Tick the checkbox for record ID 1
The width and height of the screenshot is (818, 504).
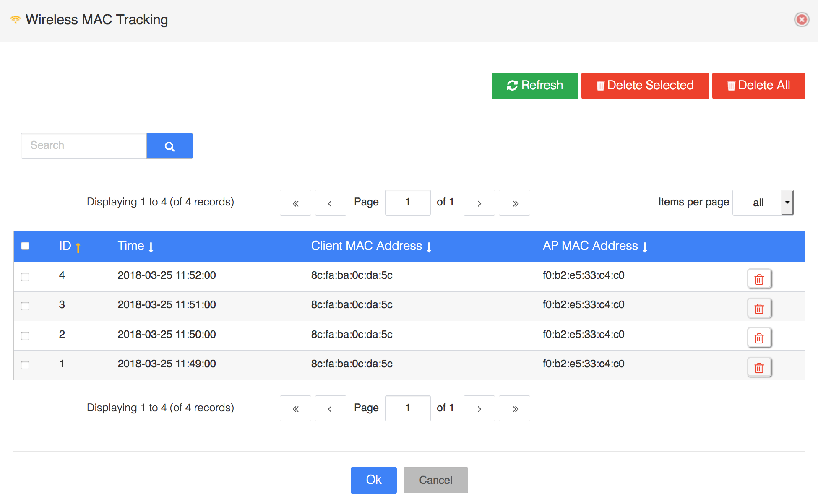[25, 365]
